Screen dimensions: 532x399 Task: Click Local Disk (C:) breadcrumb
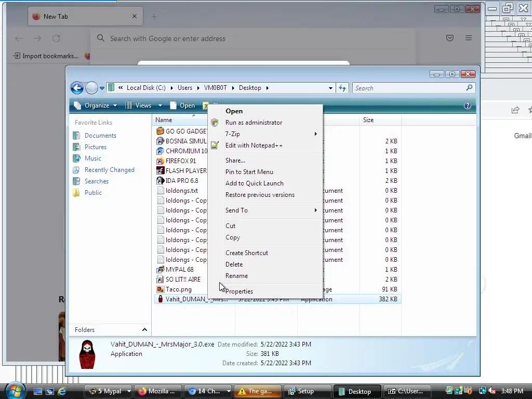pyautogui.click(x=146, y=88)
